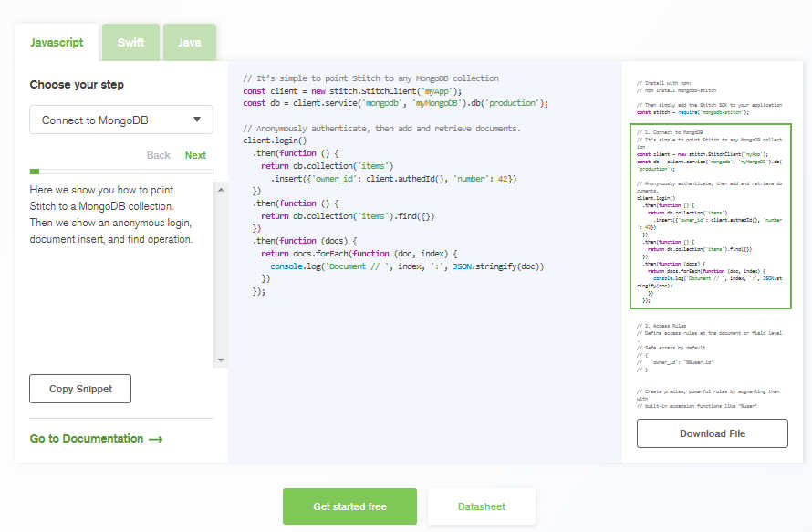This screenshot has width=812, height=532.
Task: Click the '// Anonymously authenticate' comment line
Action: coord(381,128)
